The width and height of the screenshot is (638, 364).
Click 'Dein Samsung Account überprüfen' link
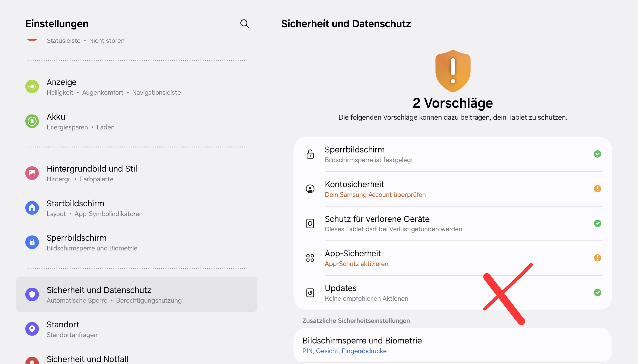(375, 195)
